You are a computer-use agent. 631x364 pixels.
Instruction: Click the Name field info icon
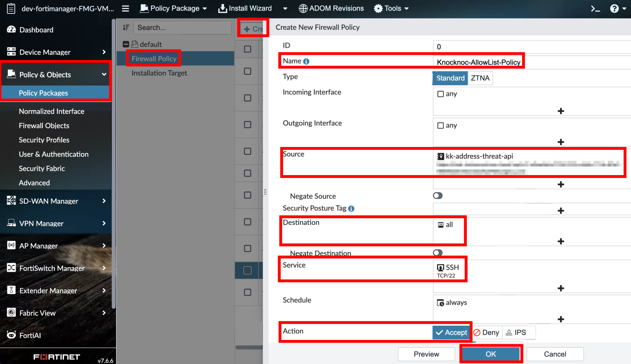click(x=306, y=61)
